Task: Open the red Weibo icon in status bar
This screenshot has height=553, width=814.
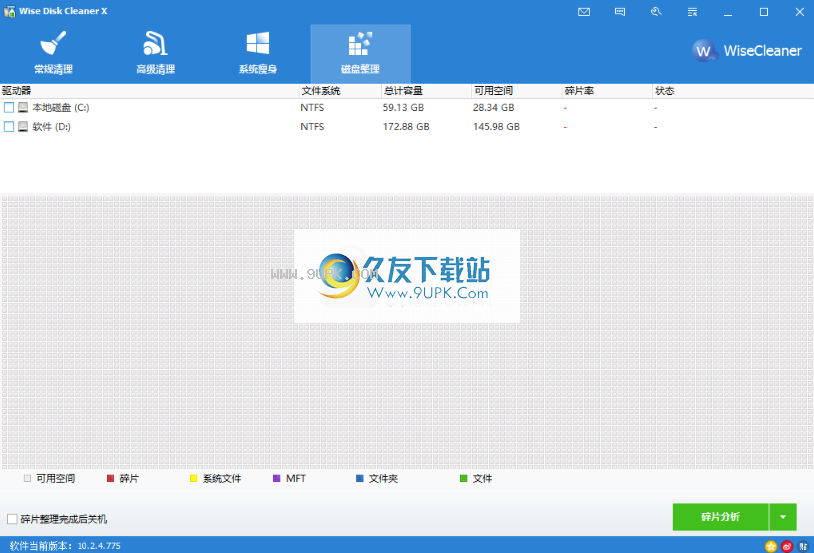Action: [787, 546]
